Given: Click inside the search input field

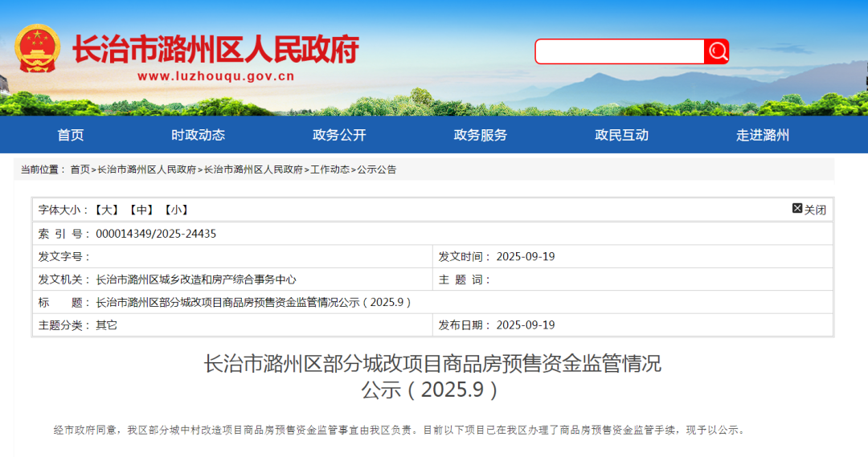Looking at the screenshot, I should point(620,51).
